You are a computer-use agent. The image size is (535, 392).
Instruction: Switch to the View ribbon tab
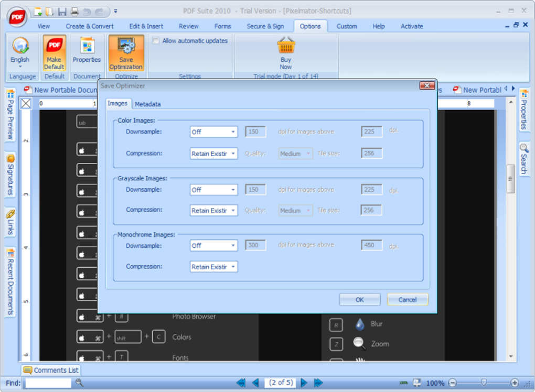pyautogui.click(x=44, y=26)
